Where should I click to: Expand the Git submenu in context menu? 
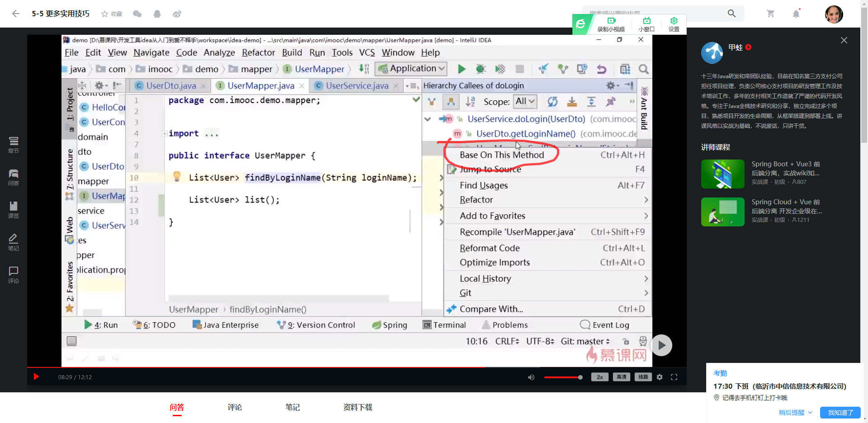pos(646,293)
